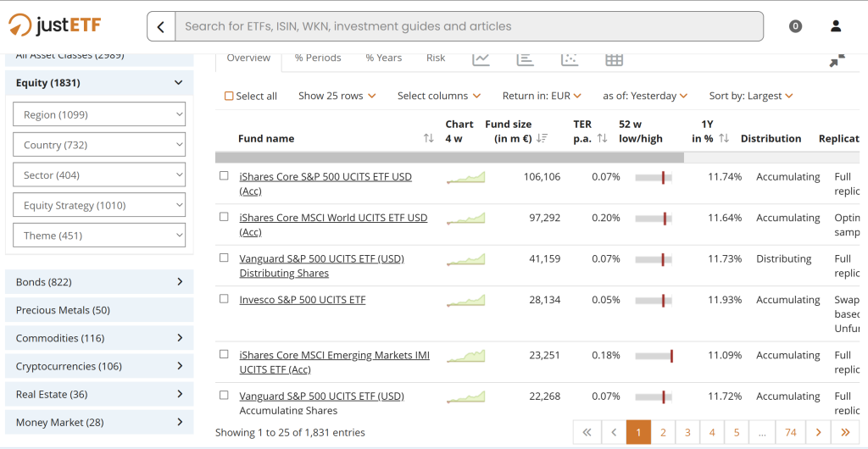The width and height of the screenshot is (868, 449).
Task: Click 52 w low/high bar for iShares Emerging Markets
Action: [654, 356]
